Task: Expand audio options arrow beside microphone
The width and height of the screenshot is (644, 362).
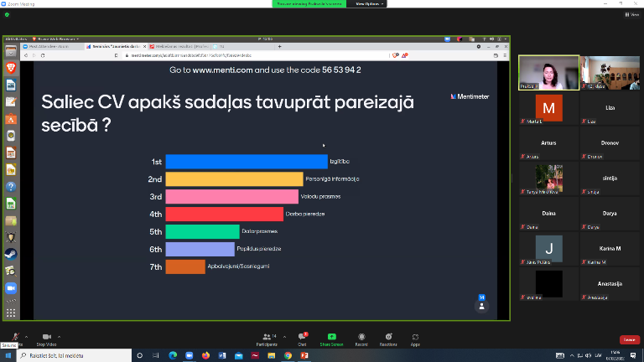Action: click(x=24, y=335)
